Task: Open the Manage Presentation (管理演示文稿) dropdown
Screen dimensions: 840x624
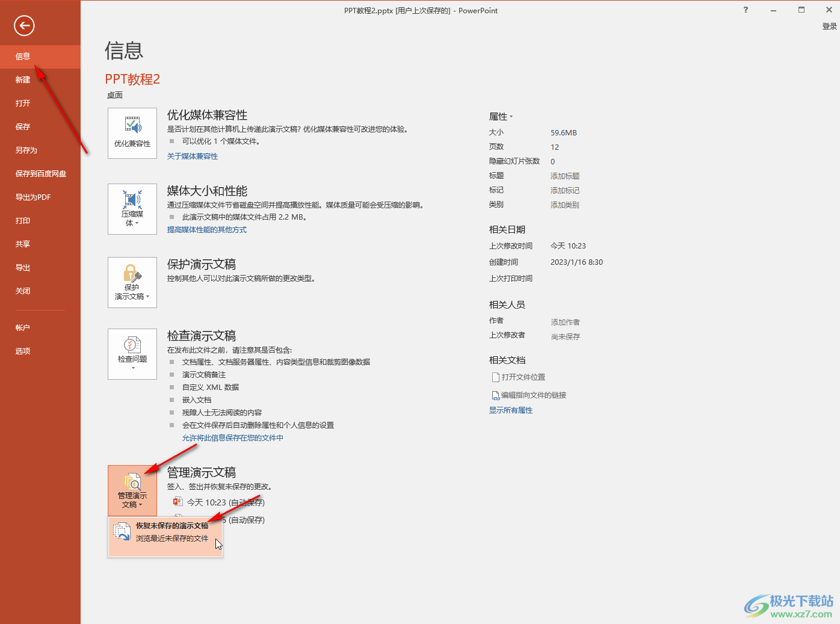Action: tap(132, 490)
